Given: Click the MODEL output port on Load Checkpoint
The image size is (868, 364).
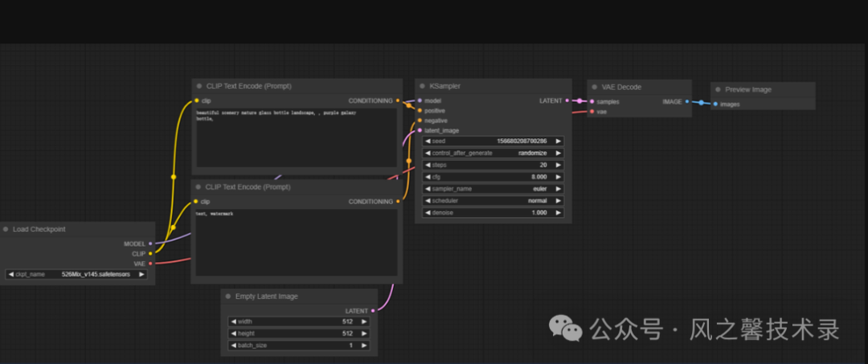Looking at the screenshot, I should [x=150, y=243].
